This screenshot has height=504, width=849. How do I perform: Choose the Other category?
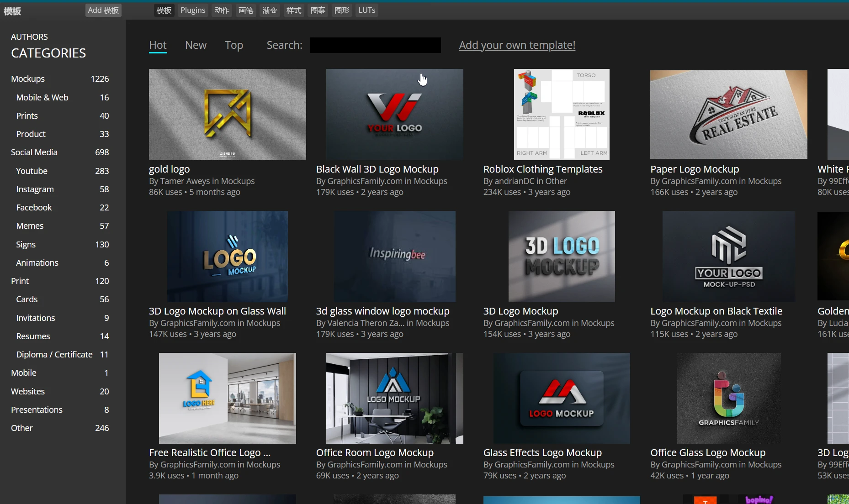60,428
